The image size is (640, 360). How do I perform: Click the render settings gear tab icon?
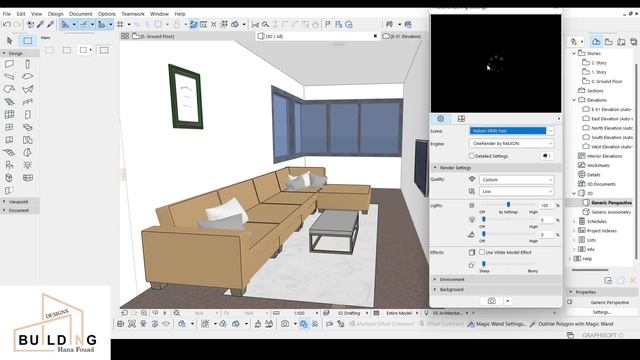(x=440, y=118)
